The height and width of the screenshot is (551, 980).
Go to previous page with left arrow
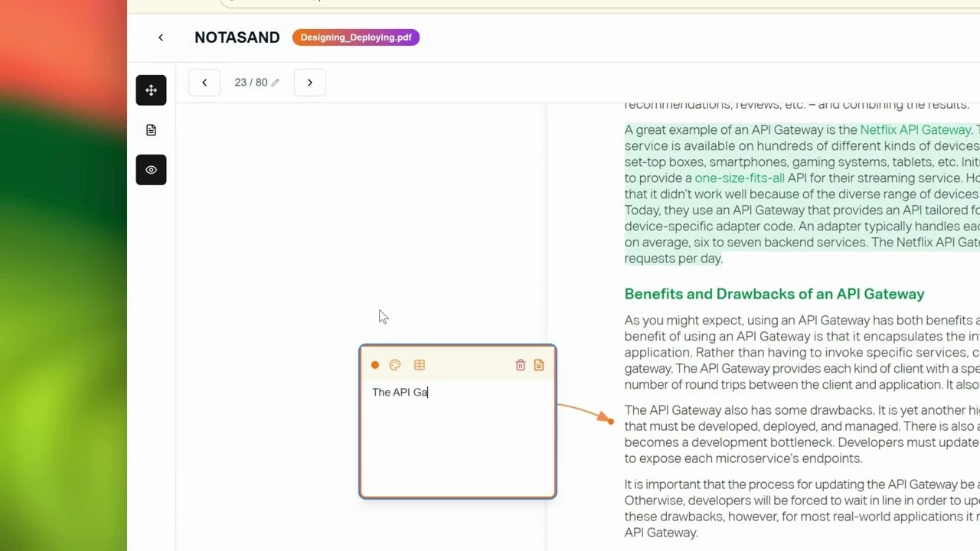coord(204,83)
